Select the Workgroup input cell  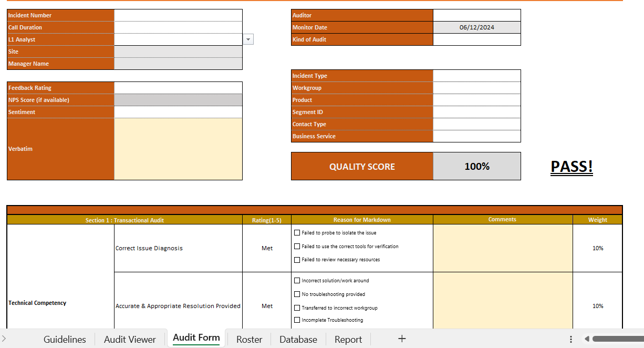tap(477, 88)
